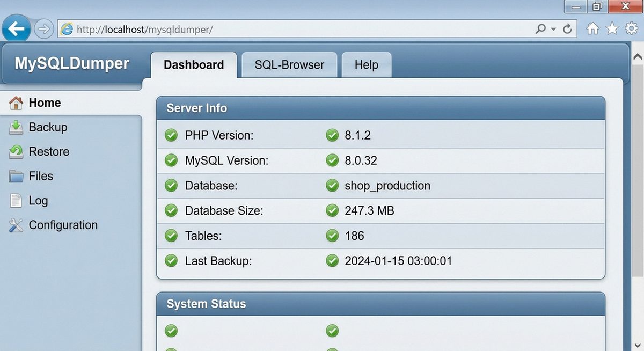Click green check icon beside 186 value
This screenshot has height=351, width=644.
[332, 236]
